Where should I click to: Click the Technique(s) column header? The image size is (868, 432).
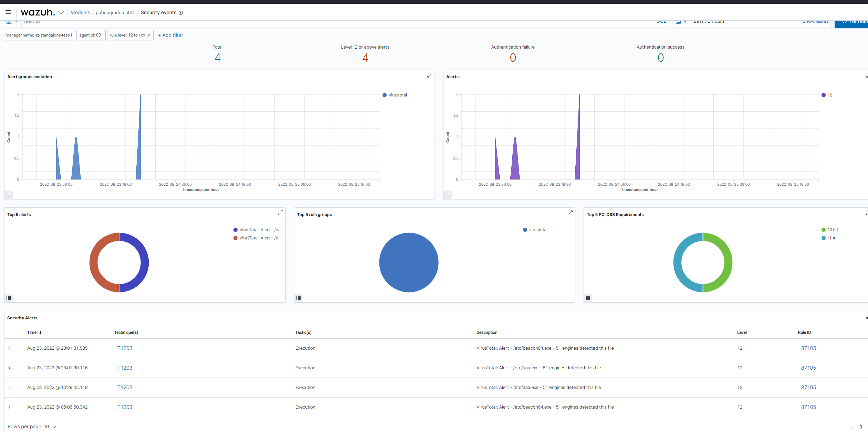pyautogui.click(x=126, y=332)
